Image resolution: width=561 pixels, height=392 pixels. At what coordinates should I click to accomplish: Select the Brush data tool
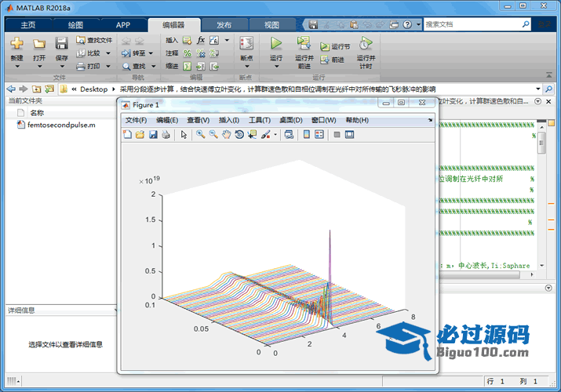(x=265, y=134)
